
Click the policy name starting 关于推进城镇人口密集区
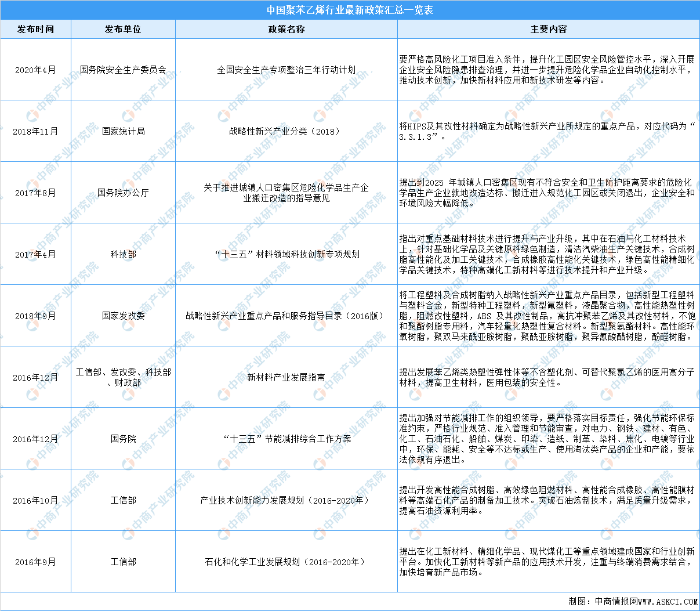pyautogui.click(x=286, y=193)
